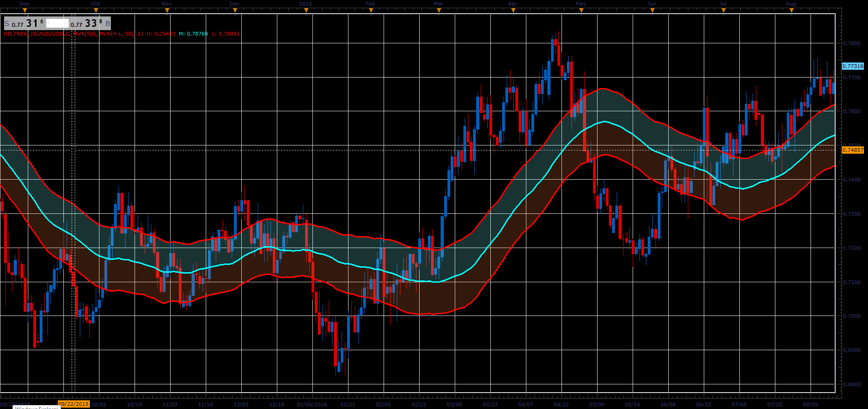The image size is (868, 409).
Task: Select the Feb month marker triangle
Action: tap(371, 10)
